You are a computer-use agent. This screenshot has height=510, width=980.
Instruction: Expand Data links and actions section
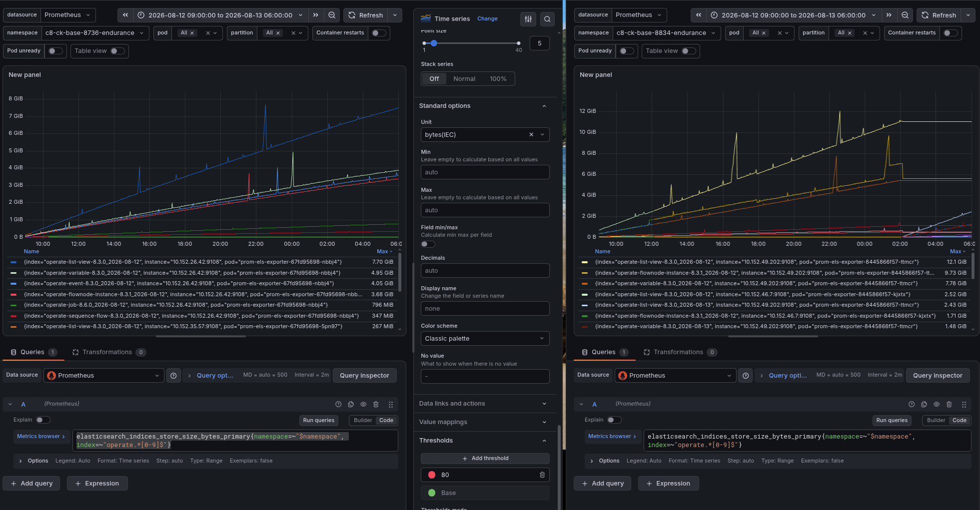[x=485, y=404]
